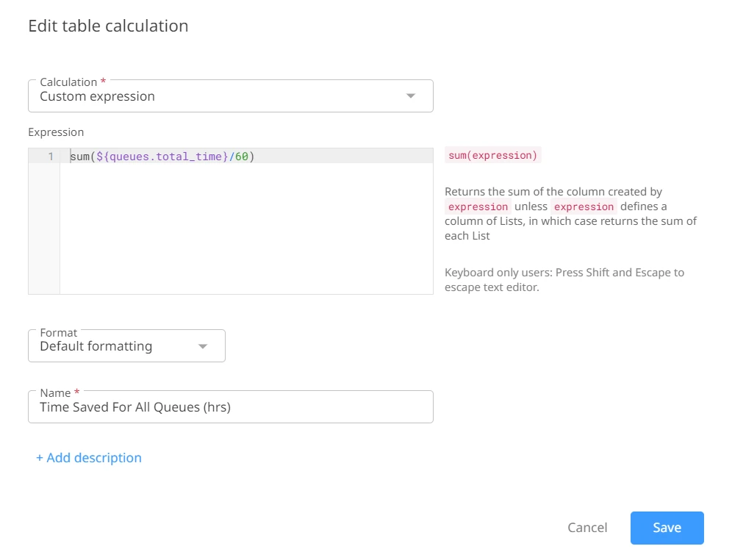Click the keyboard only users hint text
The height and width of the screenshot is (560, 732).
(x=564, y=280)
